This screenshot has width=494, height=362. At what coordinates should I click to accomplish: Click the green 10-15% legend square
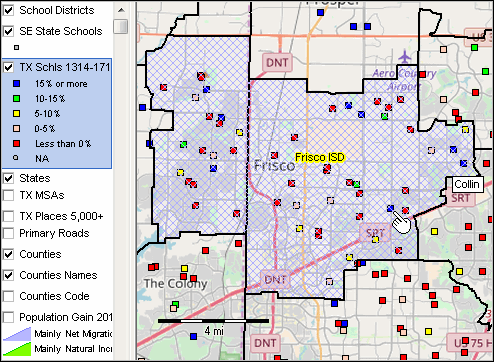click(x=16, y=99)
